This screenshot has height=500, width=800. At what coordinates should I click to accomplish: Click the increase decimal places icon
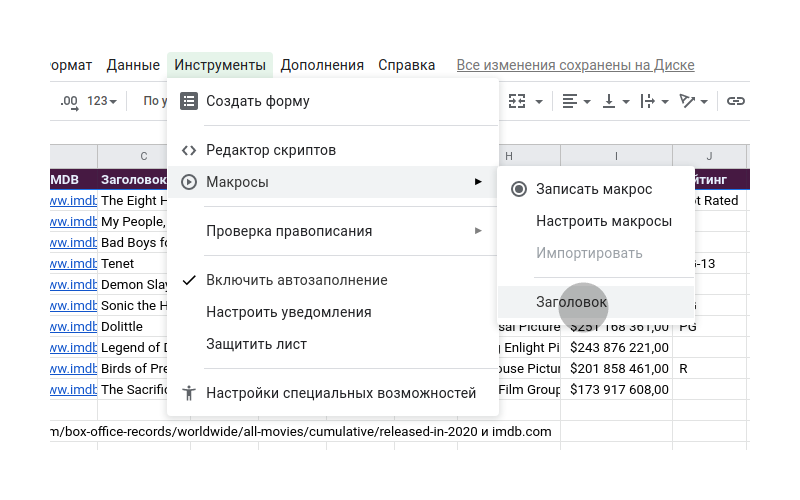coord(69,101)
